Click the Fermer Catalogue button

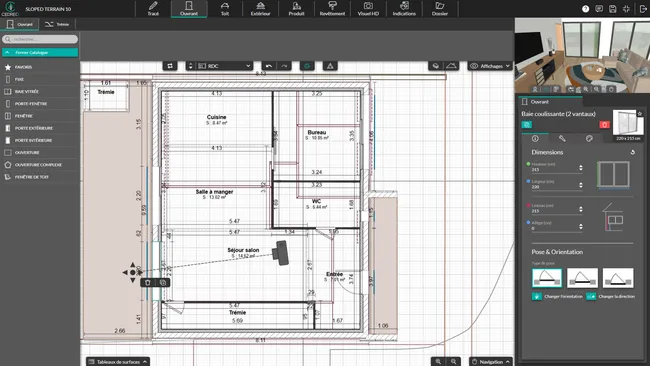pyautogui.click(x=40, y=53)
